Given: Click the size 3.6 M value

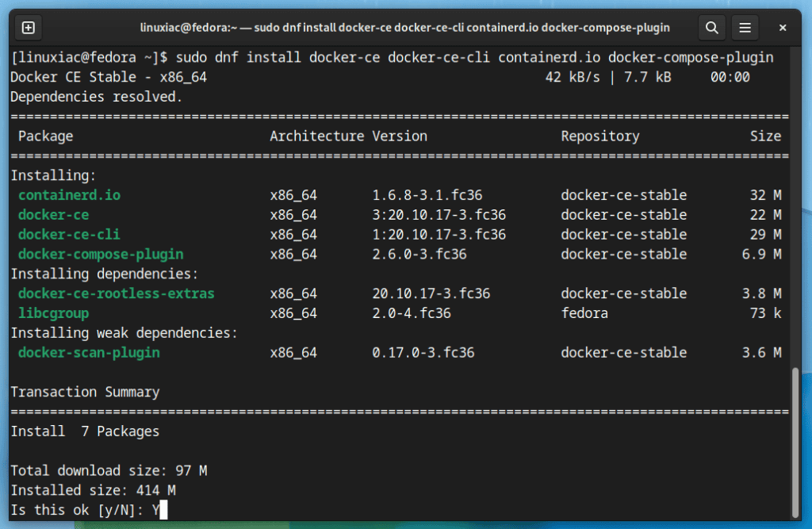Looking at the screenshot, I should click(x=762, y=353).
